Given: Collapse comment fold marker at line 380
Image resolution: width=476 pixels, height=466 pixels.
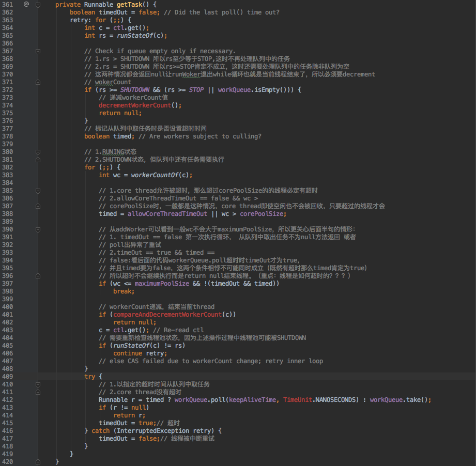Looking at the screenshot, I should click(38, 152).
